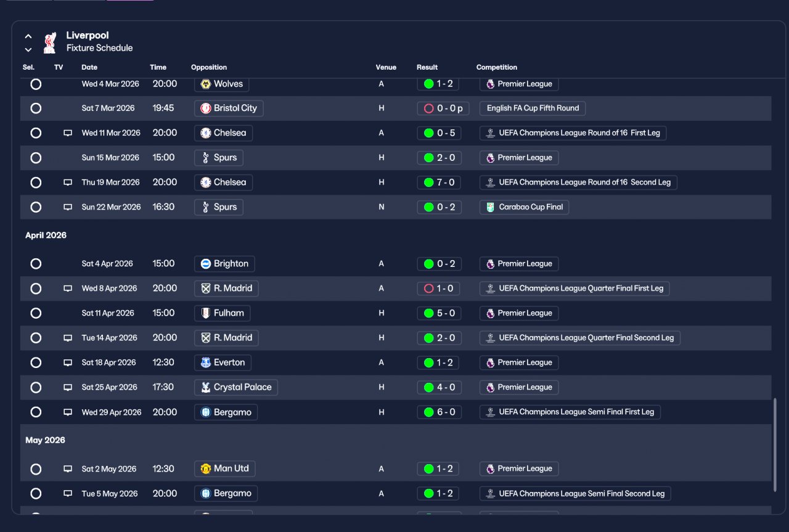Open English FA Cup Fifth Round competition
This screenshot has width=789, height=532.
click(x=533, y=108)
